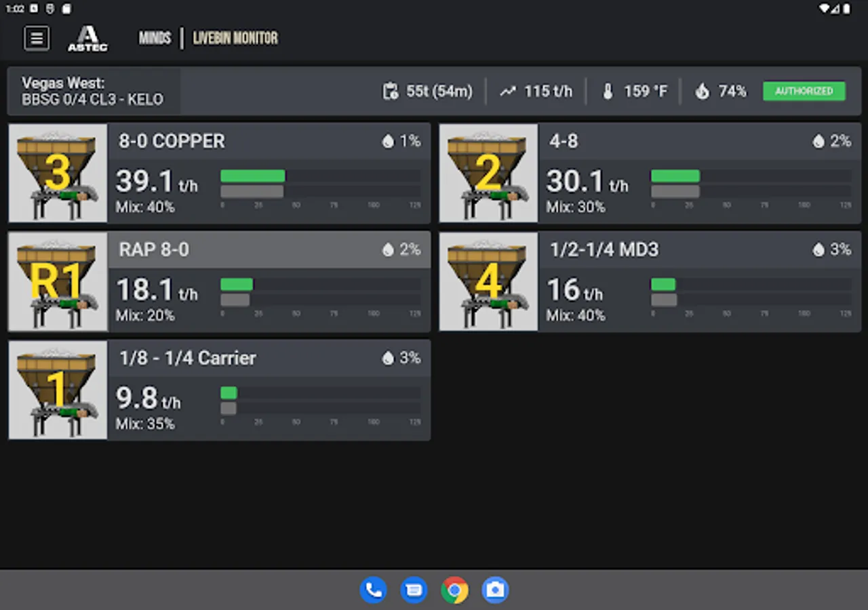The width and height of the screenshot is (868, 610).
Task: Select the MINDS tab
Action: (x=155, y=38)
